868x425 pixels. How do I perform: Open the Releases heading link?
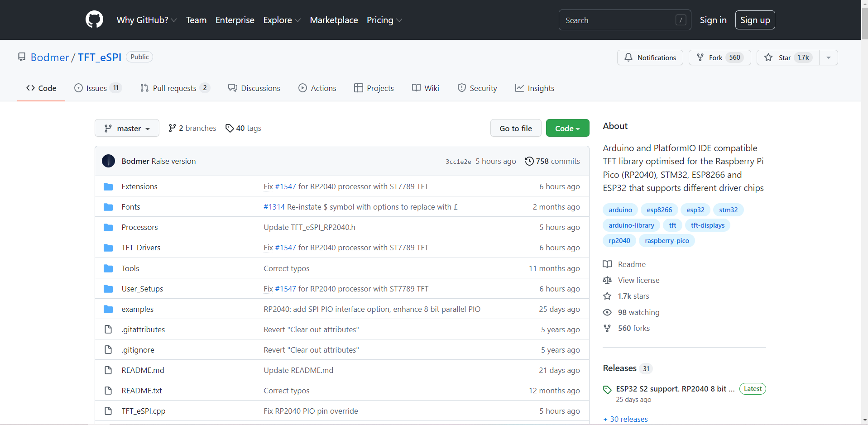click(x=619, y=368)
